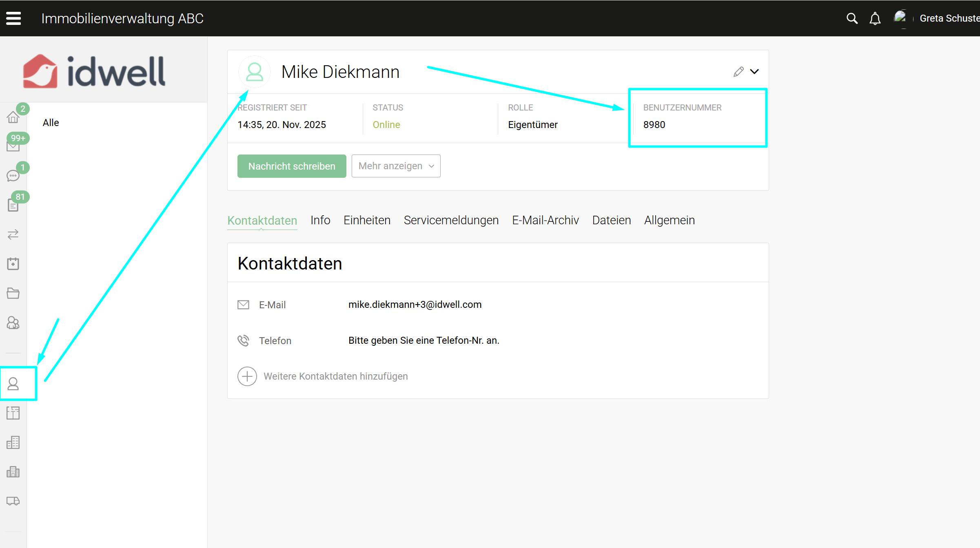
Task: Click Nachricht schreiben button
Action: coord(292,166)
